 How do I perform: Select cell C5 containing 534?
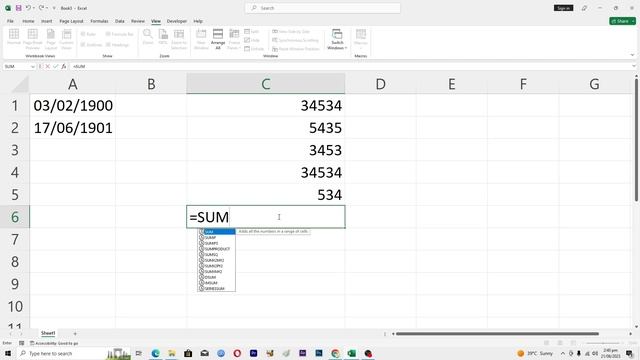click(266, 194)
